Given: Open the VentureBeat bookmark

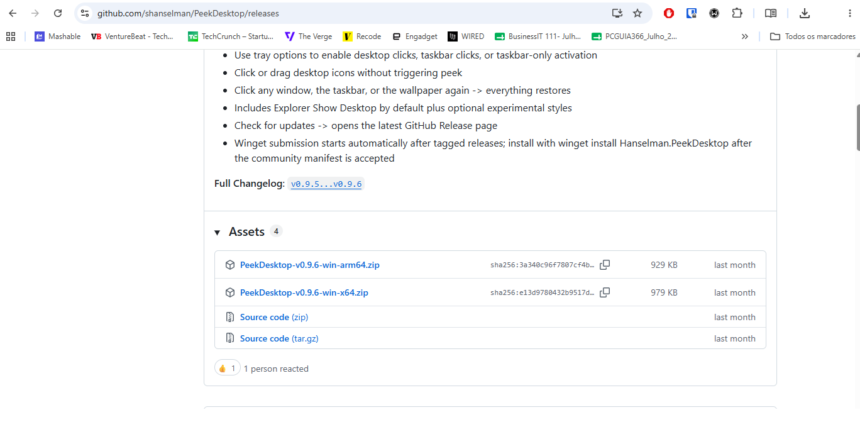Looking at the screenshot, I should (132, 36).
